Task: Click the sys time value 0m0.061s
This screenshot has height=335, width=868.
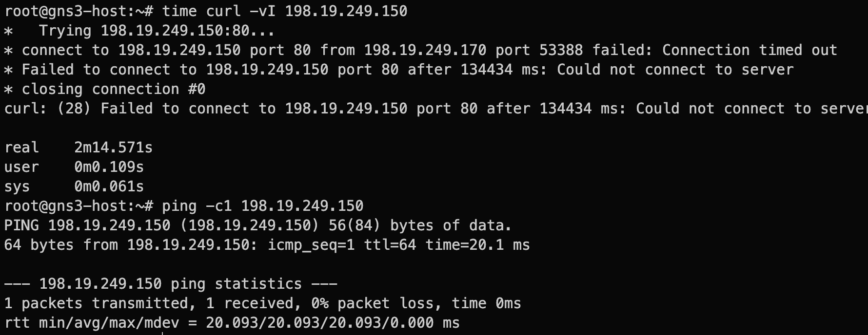Action: click(x=109, y=186)
